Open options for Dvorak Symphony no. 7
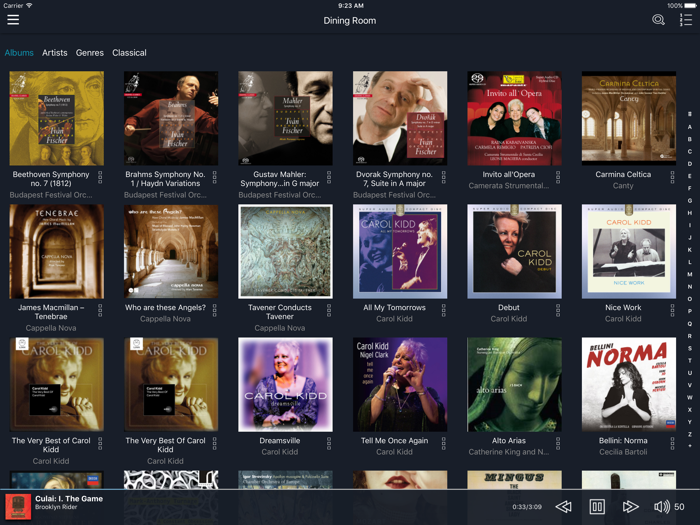This screenshot has width=700, height=525. point(444,177)
